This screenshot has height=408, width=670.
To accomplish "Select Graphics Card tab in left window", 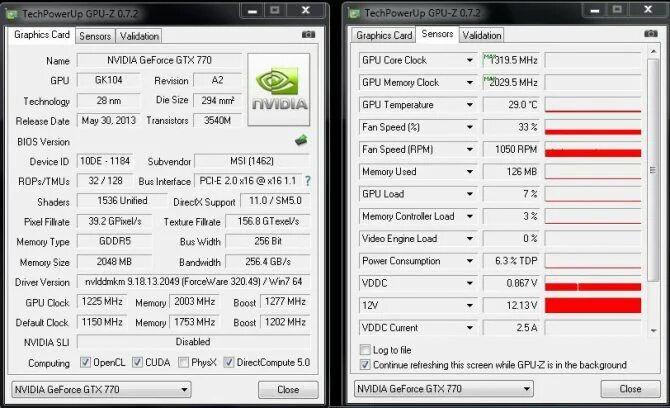I will click(x=41, y=35).
